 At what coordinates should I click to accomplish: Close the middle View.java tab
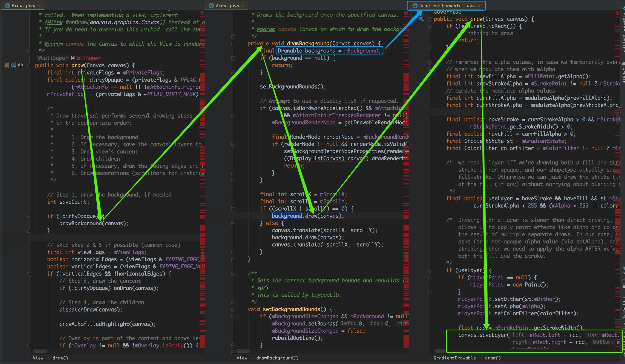[x=243, y=6]
